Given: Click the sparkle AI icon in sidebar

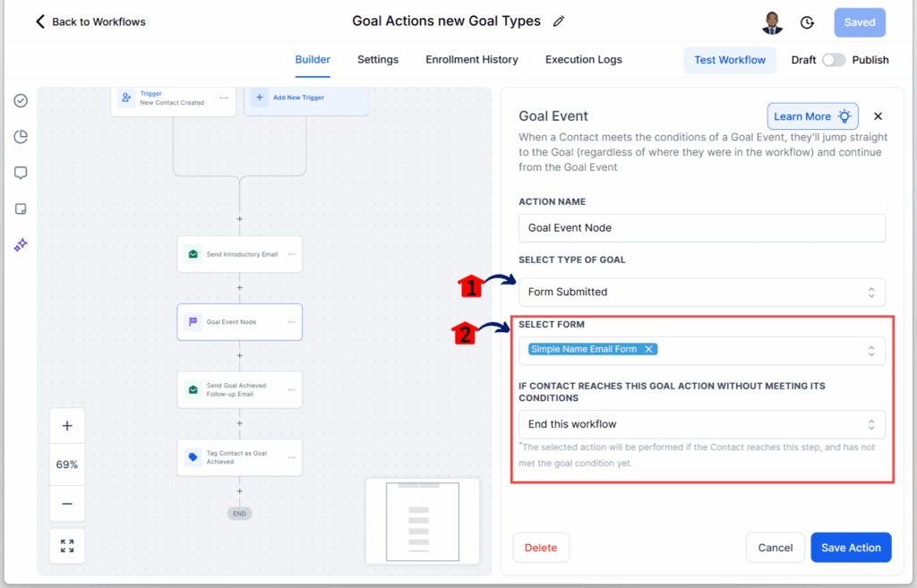Looking at the screenshot, I should point(21,245).
